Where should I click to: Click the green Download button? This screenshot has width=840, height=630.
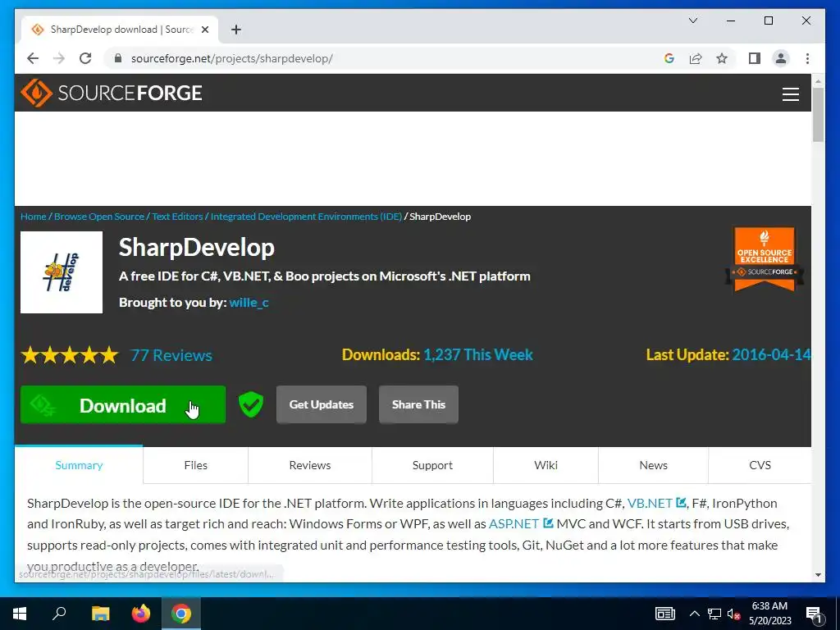[123, 404]
